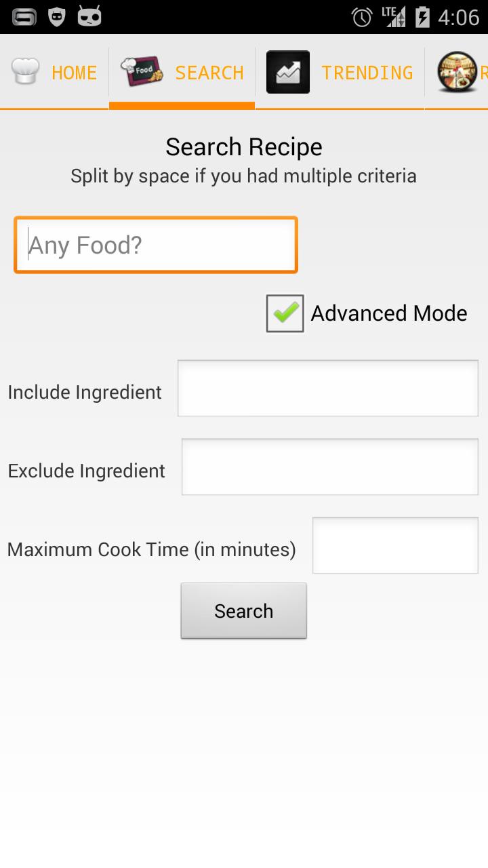Screen dimensions: 488x868
Task: Switch to the HOME tab
Action: pos(75,71)
